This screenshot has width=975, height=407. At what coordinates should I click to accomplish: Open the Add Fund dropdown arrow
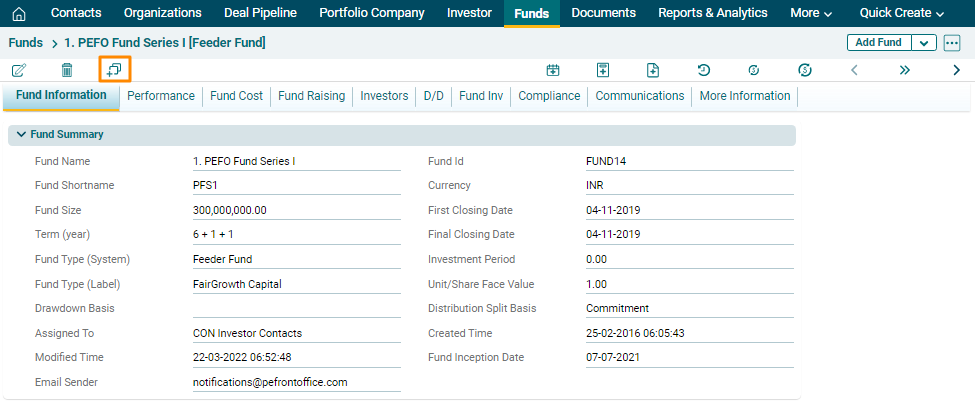click(924, 43)
